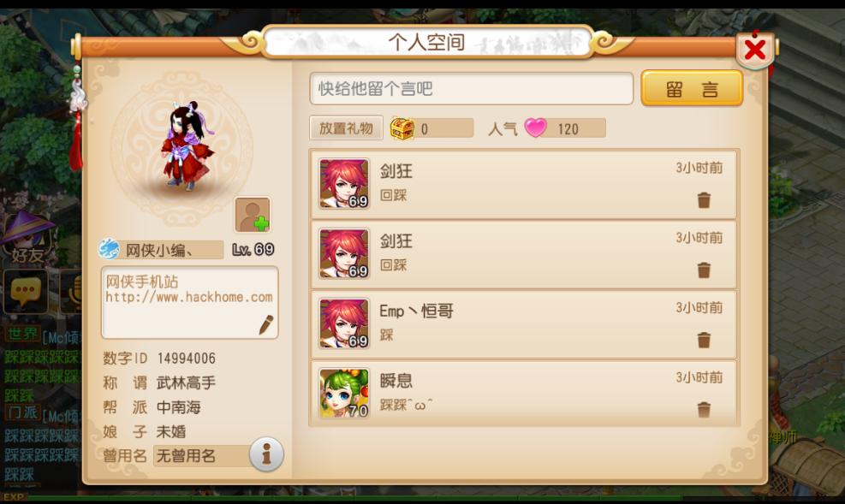This screenshot has width=845, height=504.
Task: Open the chat bubble icon on the left edge
Action: tap(26, 291)
